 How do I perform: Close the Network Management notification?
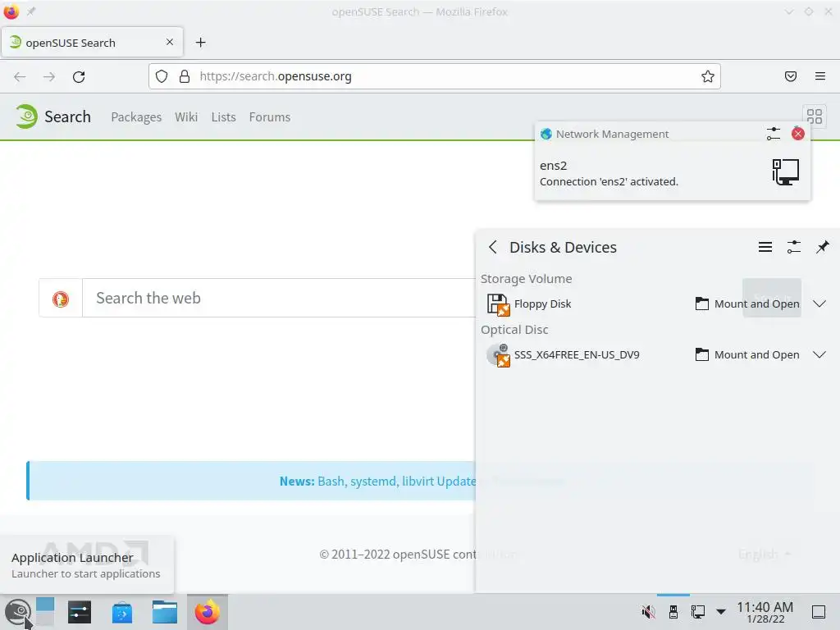pyautogui.click(x=797, y=134)
